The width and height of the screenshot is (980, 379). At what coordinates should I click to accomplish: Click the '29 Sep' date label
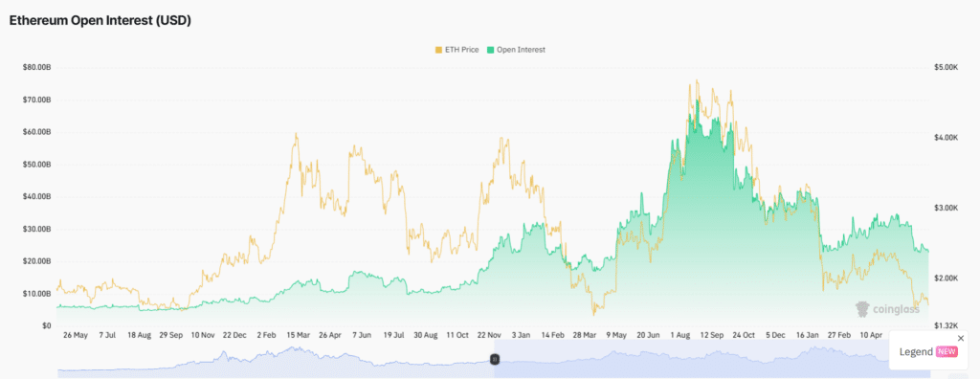170,335
